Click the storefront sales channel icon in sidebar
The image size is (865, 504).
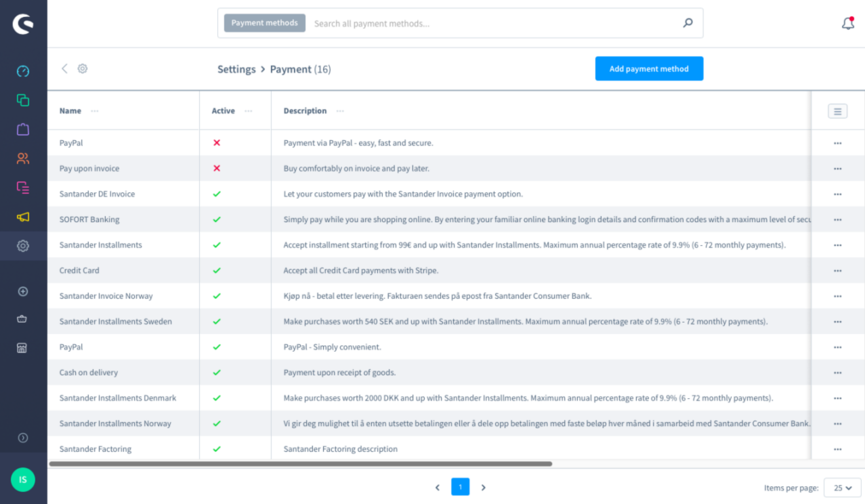tap(22, 348)
